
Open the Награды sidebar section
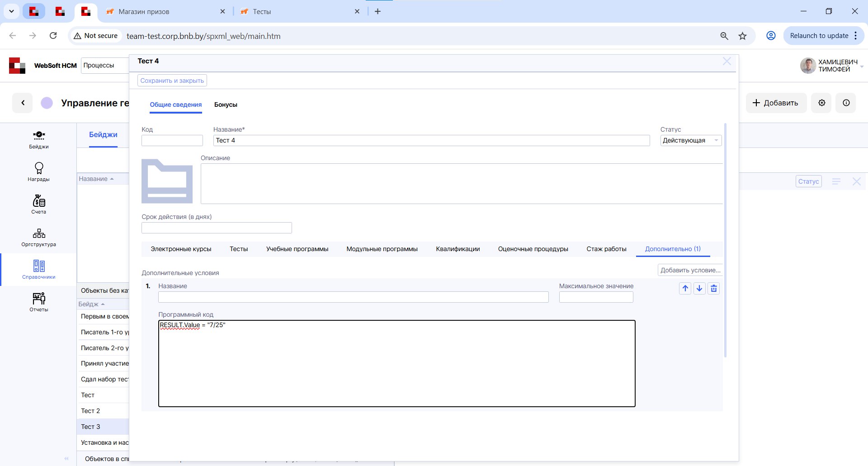39,172
